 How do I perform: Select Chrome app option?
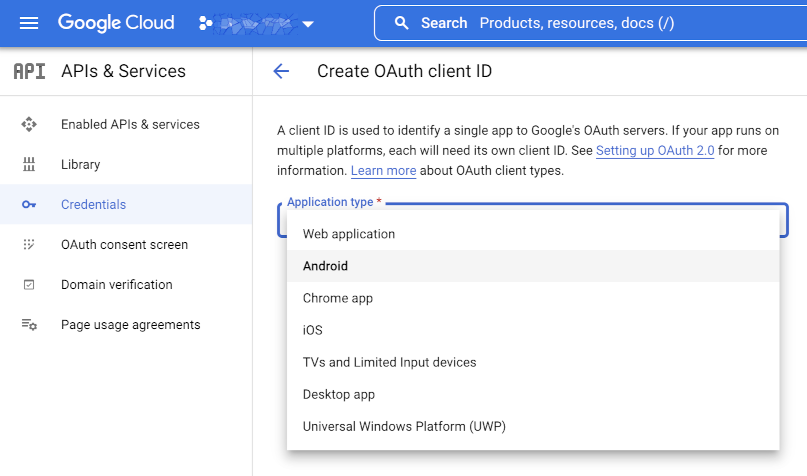(x=337, y=298)
